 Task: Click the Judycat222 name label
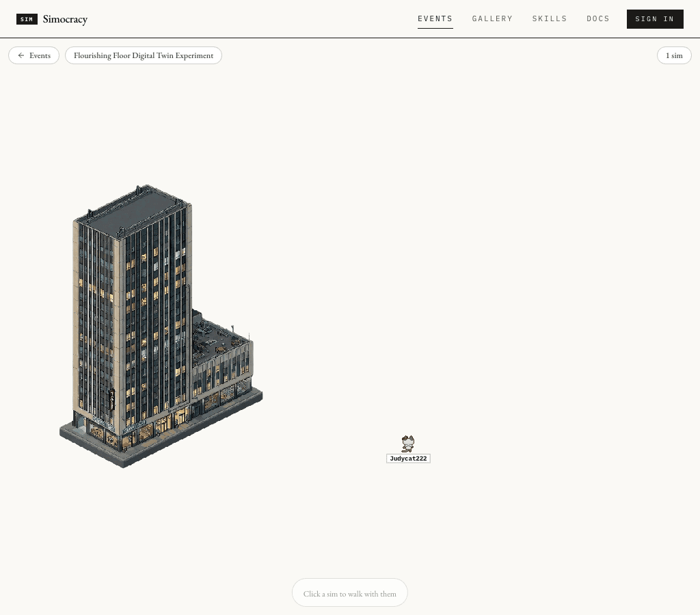pos(408,459)
